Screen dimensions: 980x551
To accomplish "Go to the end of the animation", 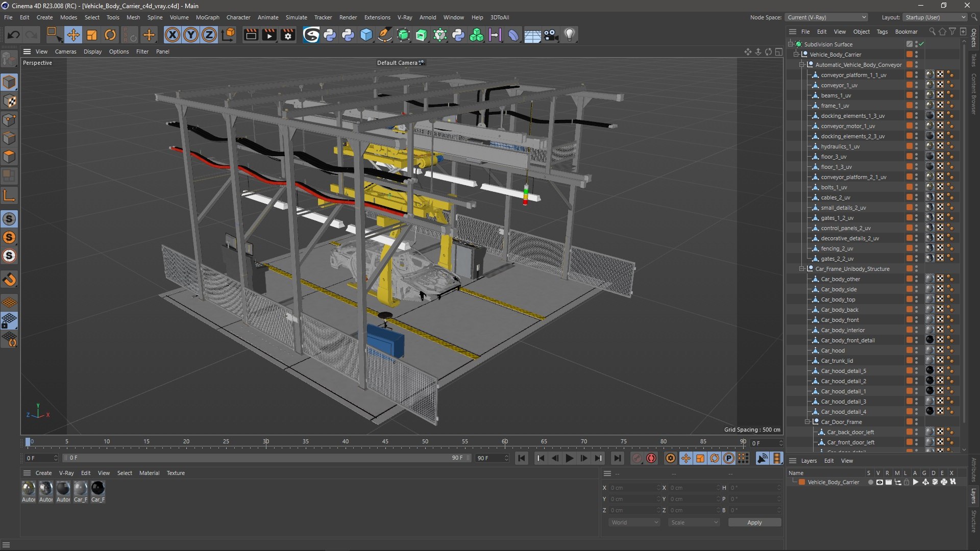I will click(x=617, y=458).
